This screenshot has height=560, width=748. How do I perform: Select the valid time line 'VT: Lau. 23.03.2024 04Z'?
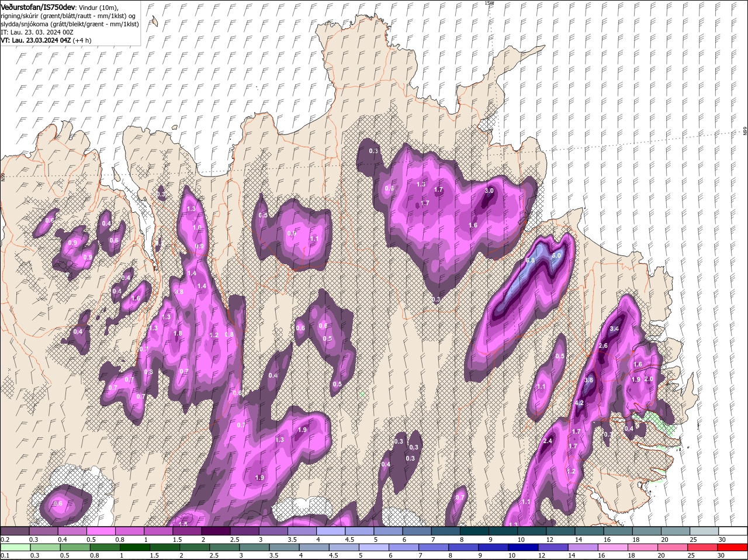[36, 40]
